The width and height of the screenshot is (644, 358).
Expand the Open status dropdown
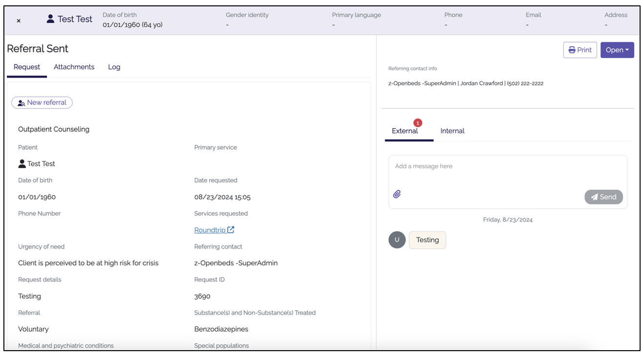tap(617, 50)
